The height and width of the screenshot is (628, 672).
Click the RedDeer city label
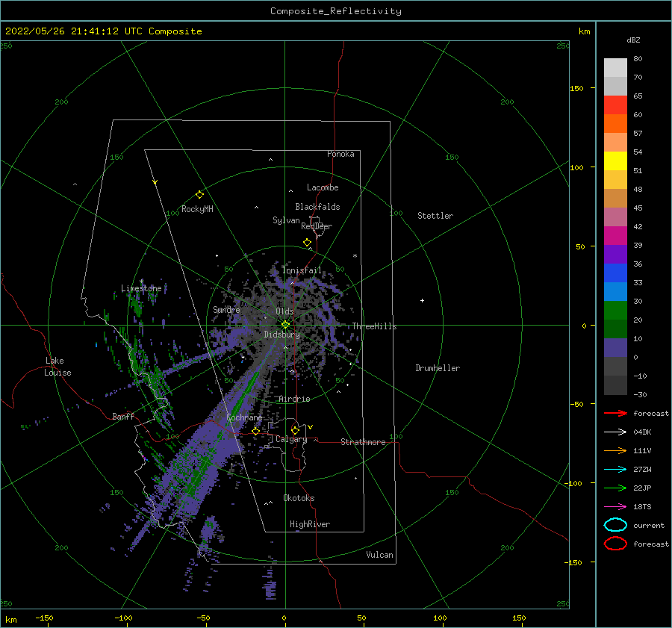tap(317, 226)
